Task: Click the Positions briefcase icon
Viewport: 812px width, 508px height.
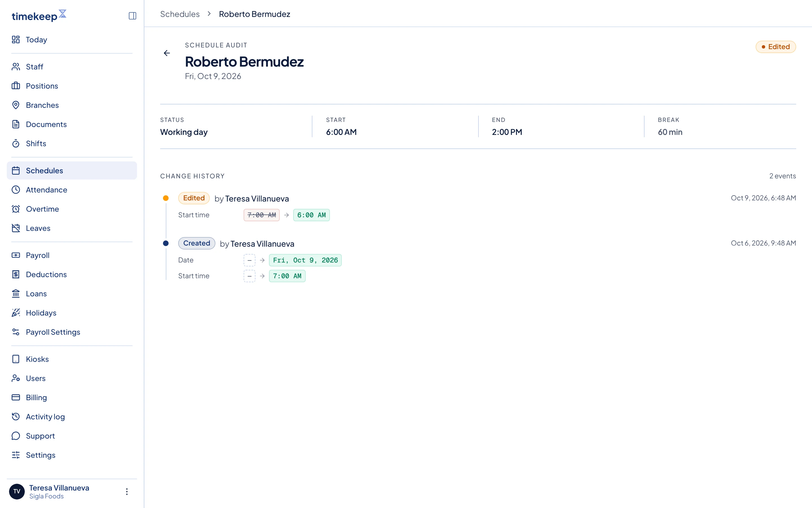Action: tap(16, 86)
